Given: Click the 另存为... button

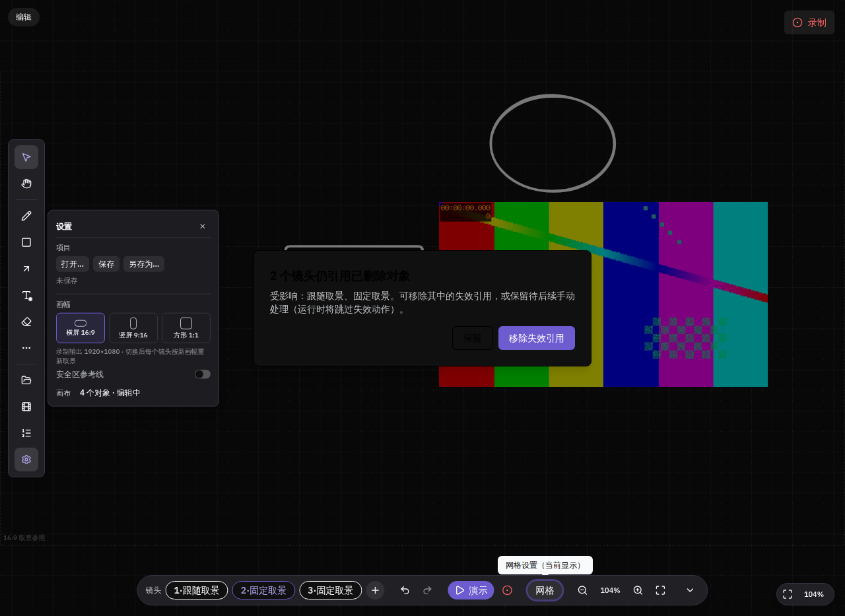Looking at the screenshot, I should pos(144,264).
